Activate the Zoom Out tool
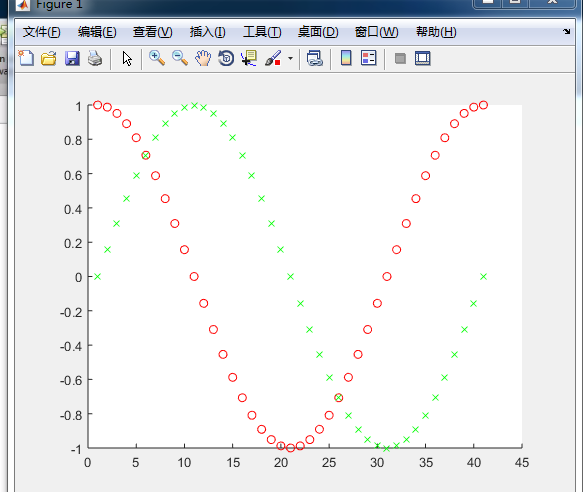583x492 pixels. (x=180, y=58)
